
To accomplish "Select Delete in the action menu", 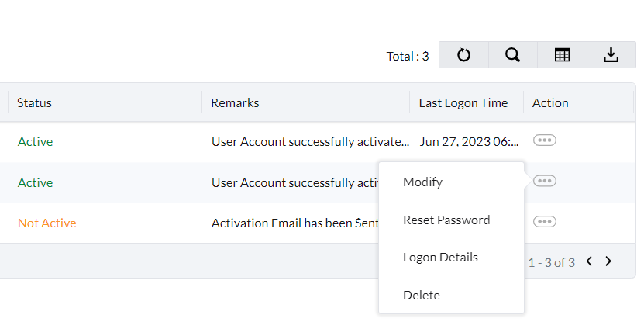I will coord(422,296).
